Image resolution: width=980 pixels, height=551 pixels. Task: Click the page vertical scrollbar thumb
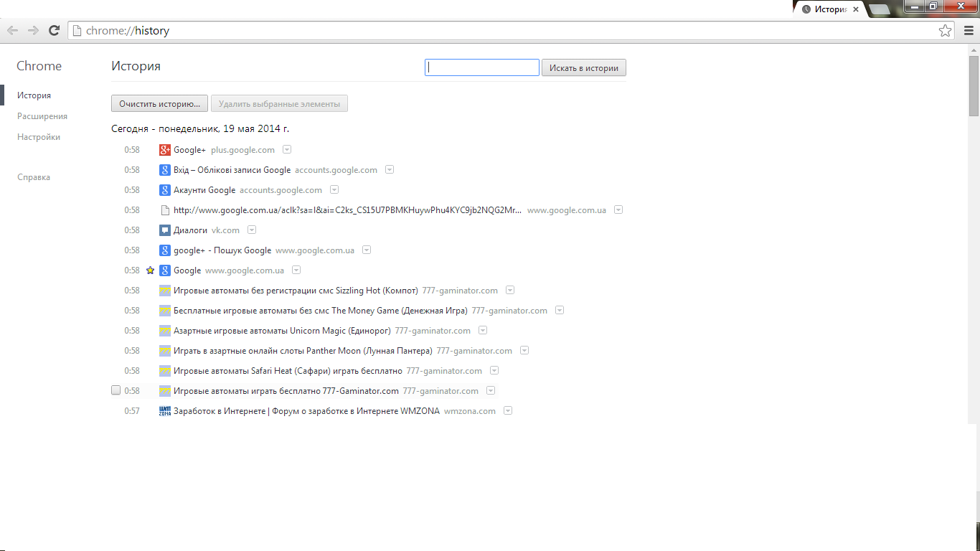(x=974, y=85)
